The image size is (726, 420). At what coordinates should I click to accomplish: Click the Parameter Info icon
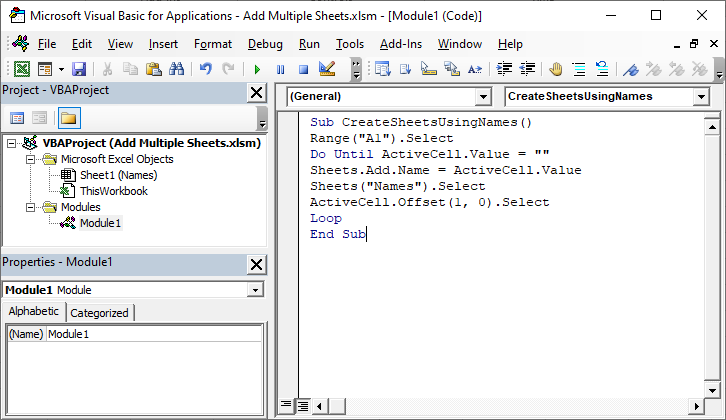452,69
